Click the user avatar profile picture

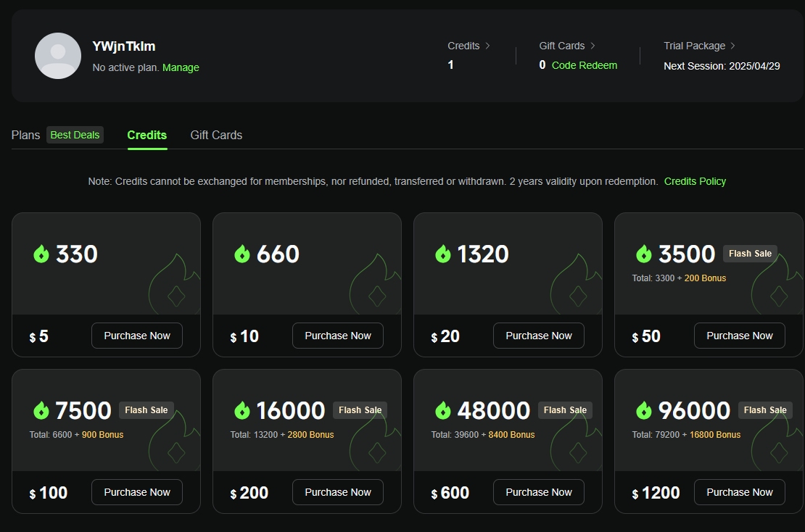point(58,56)
